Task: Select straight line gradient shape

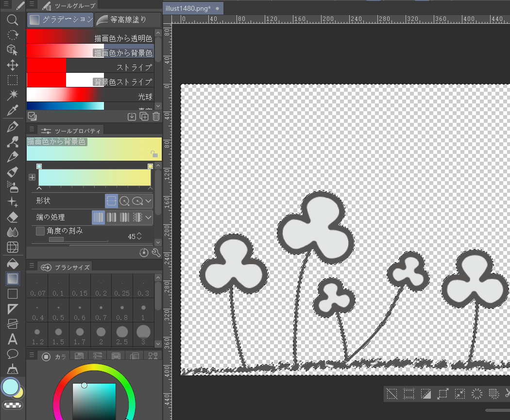Action: point(111,201)
